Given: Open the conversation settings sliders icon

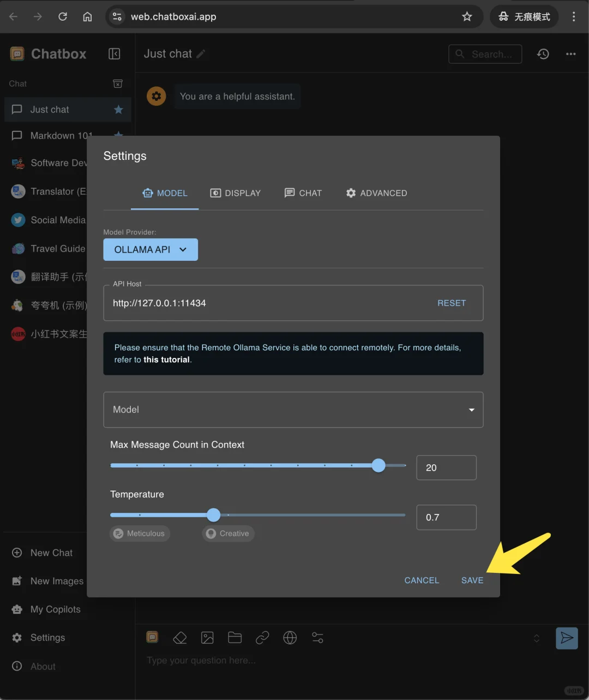Looking at the screenshot, I should 317,638.
